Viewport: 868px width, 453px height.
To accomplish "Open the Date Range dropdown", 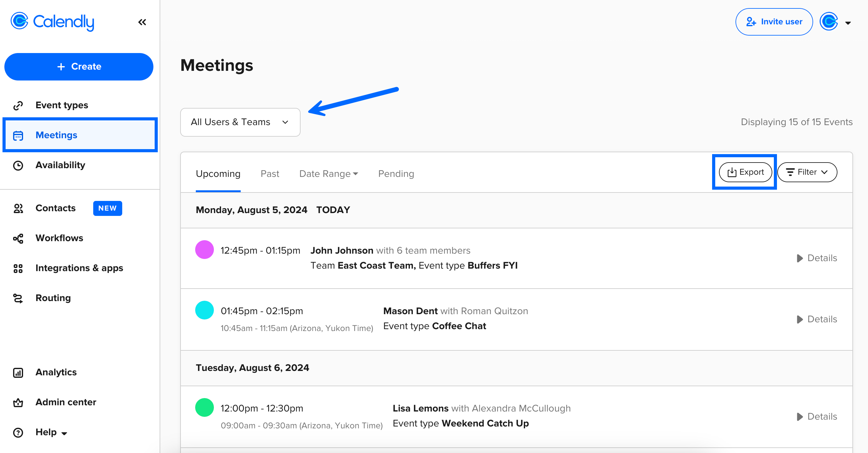I will point(328,173).
